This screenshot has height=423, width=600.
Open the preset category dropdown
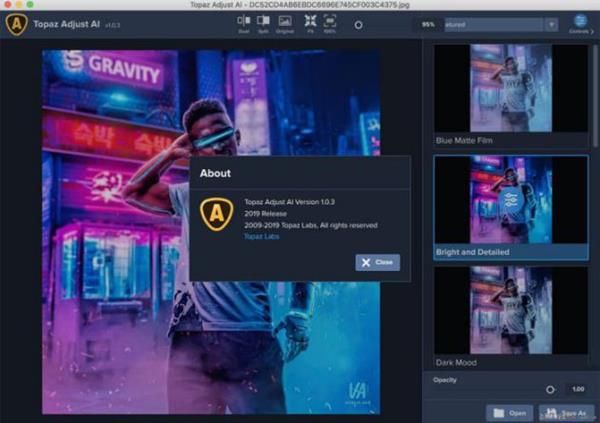[x=551, y=24]
